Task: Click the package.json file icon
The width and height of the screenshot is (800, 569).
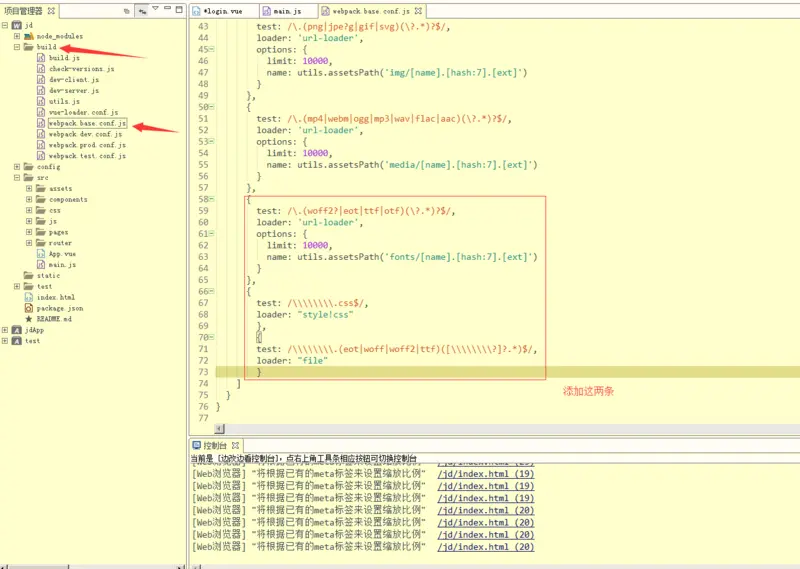Action: click(29, 308)
